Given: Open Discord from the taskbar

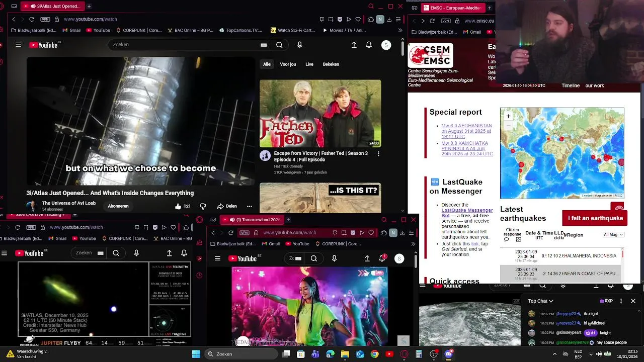Looking at the screenshot, I should click(448, 354).
